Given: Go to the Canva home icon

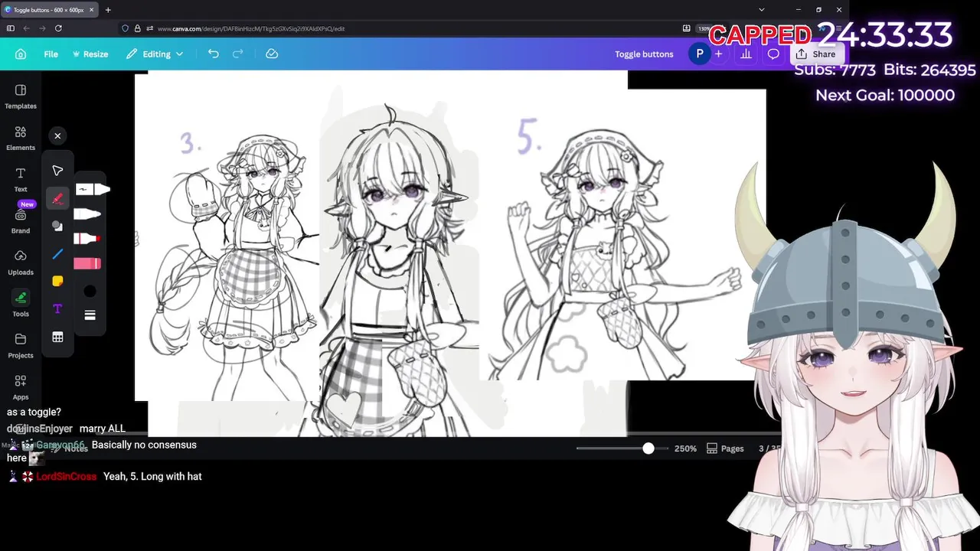Looking at the screenshot, I should (21, 54).
